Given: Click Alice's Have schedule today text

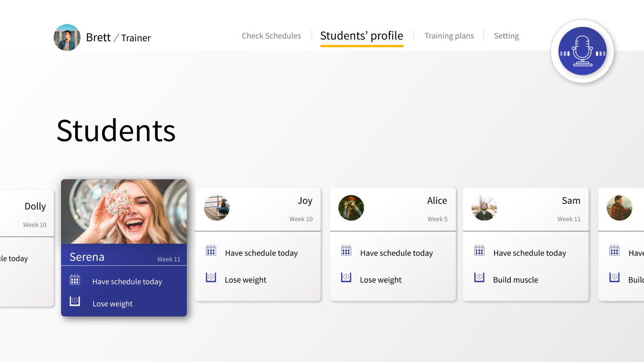Looking at the screenshot, I should click(x=397, y=253).
